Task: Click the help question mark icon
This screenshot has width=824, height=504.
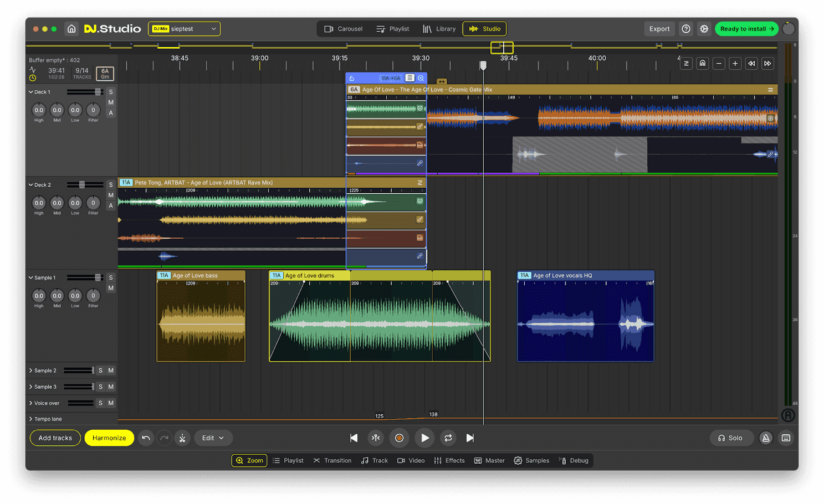Action: 686,29
